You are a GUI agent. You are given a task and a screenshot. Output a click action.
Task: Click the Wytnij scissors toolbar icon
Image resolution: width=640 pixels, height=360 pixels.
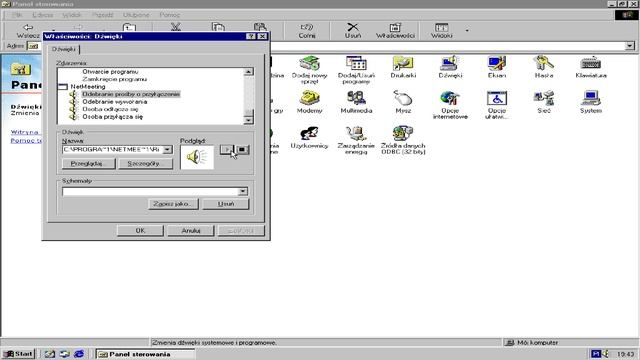coord(176,28)
